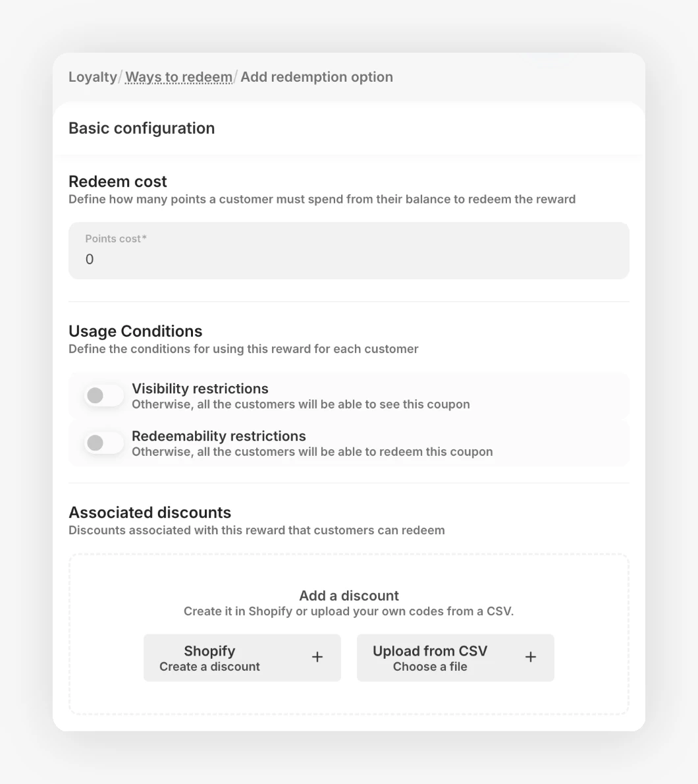
Task: Select Add redemption option breadcrumb text
Action: click(x=317, y=77)
